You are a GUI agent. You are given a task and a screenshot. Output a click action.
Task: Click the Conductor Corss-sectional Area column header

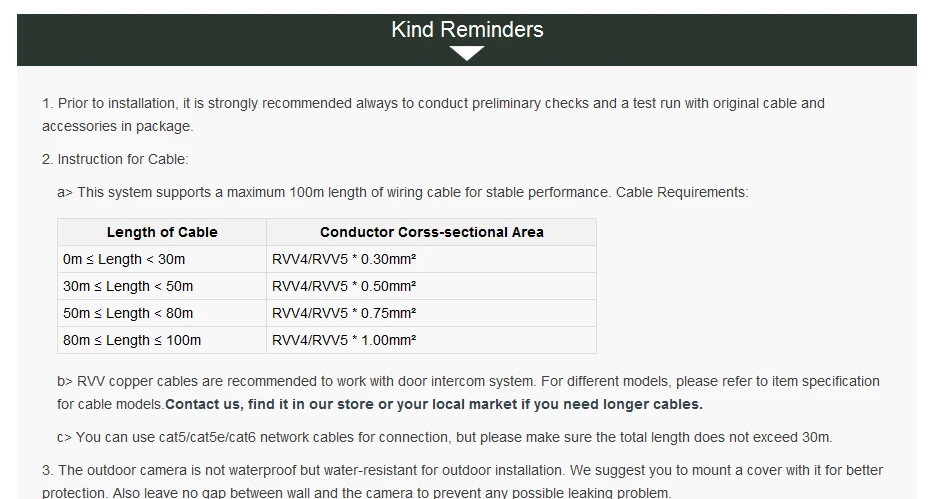coord(431,232)
